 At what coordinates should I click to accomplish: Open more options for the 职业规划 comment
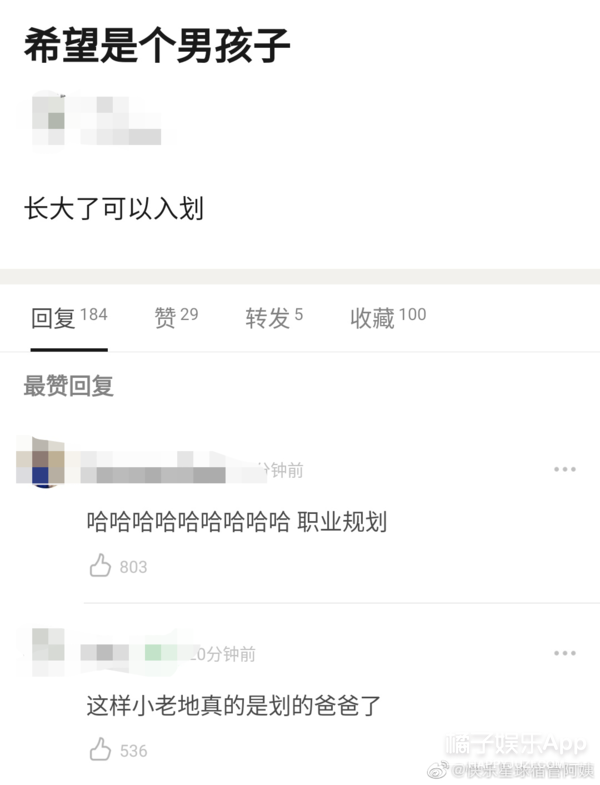[564, 469]
